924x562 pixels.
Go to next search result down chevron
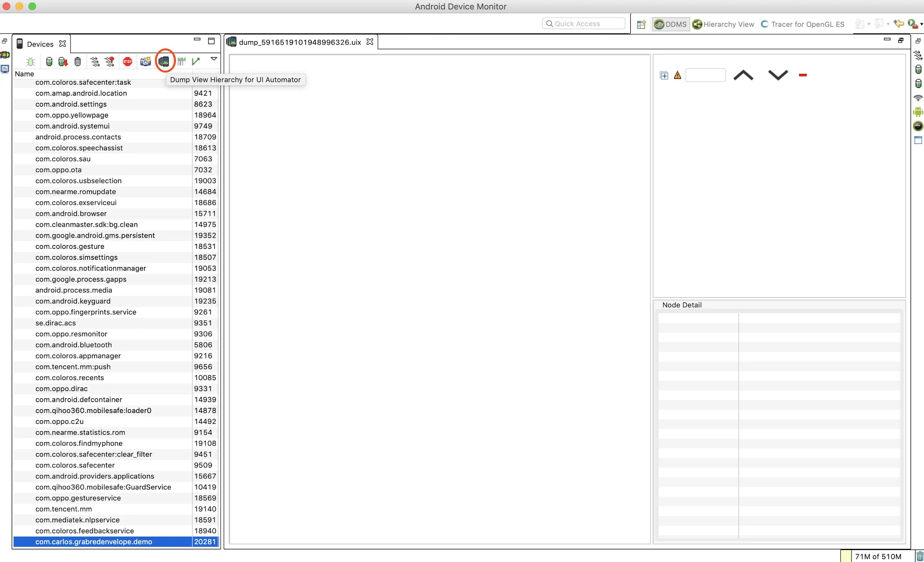click(x=778, y=75)
